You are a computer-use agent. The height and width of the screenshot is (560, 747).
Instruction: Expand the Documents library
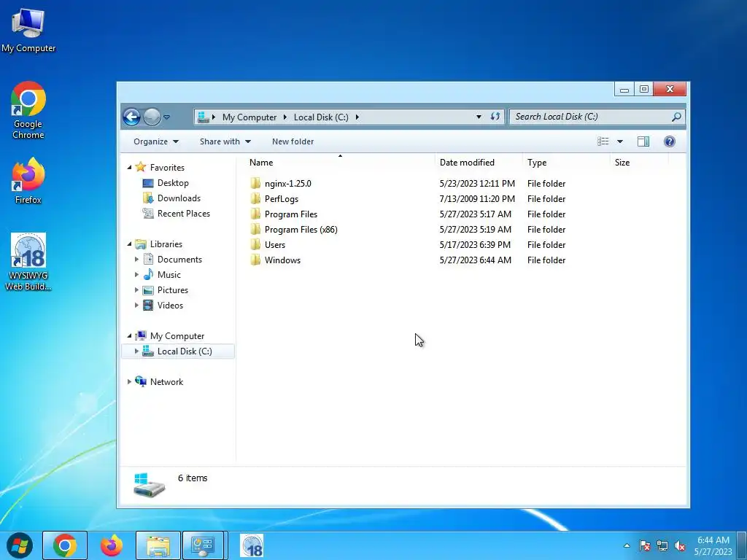pos(136,260)
